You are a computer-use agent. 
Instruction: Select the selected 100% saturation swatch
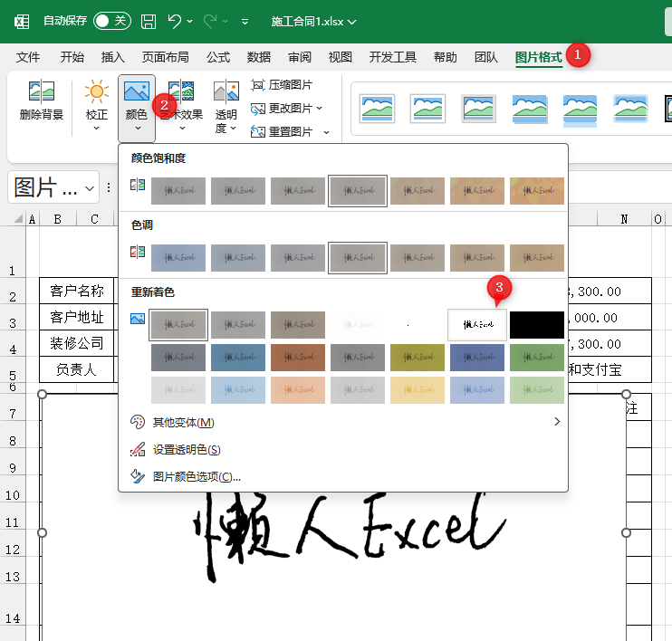tap(358, 191)
